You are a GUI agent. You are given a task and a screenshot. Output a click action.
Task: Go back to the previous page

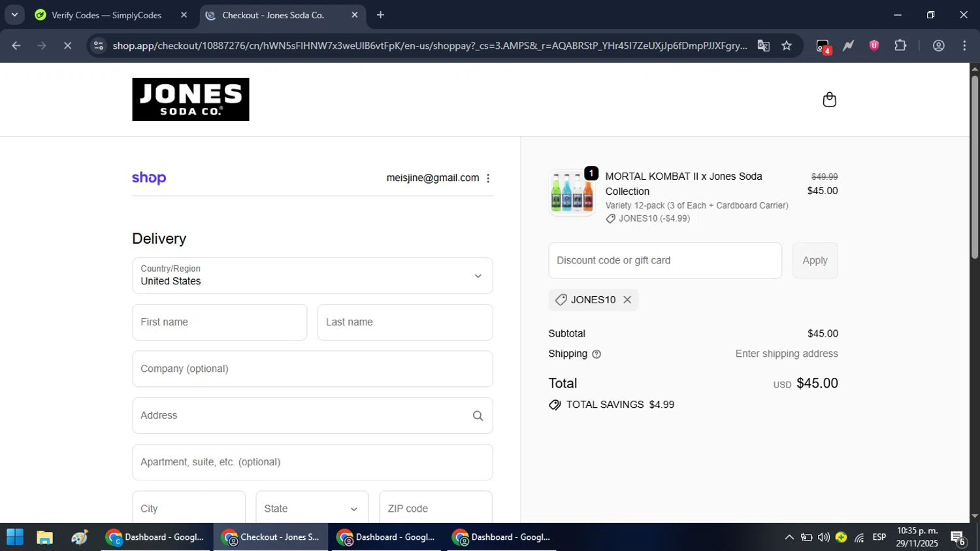coord(16,46)
